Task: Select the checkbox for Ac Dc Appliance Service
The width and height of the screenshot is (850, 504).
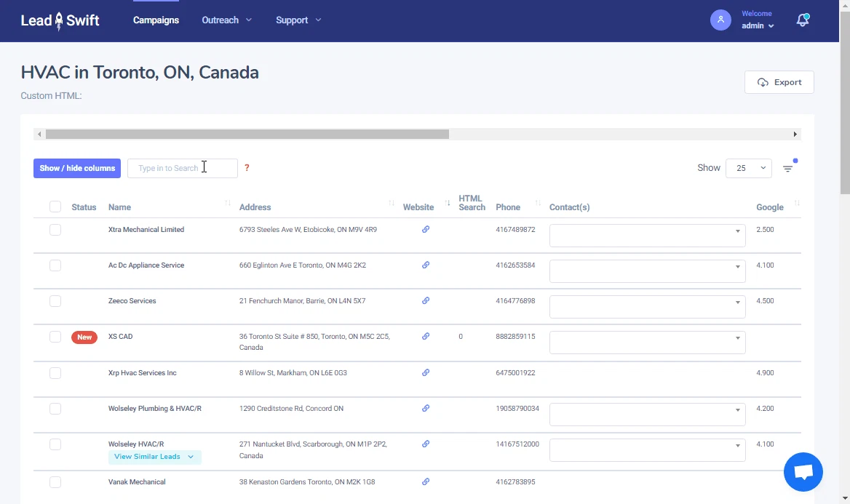Action: coord(55,265)
